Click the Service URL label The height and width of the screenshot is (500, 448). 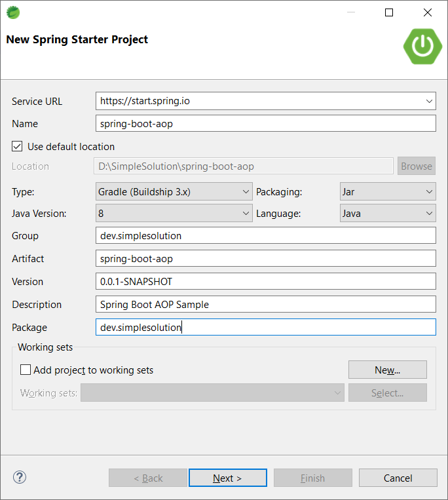coord(37,101)
